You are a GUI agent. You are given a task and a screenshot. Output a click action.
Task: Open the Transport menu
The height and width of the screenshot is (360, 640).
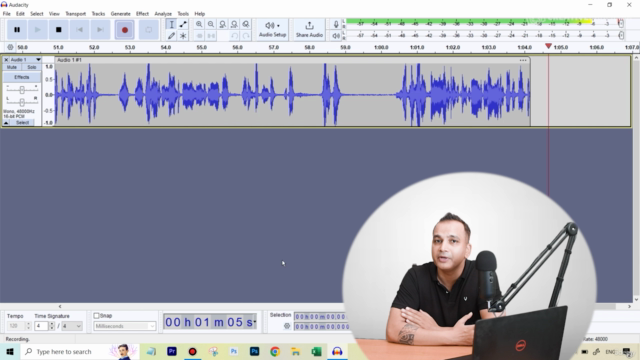[76, 13]
